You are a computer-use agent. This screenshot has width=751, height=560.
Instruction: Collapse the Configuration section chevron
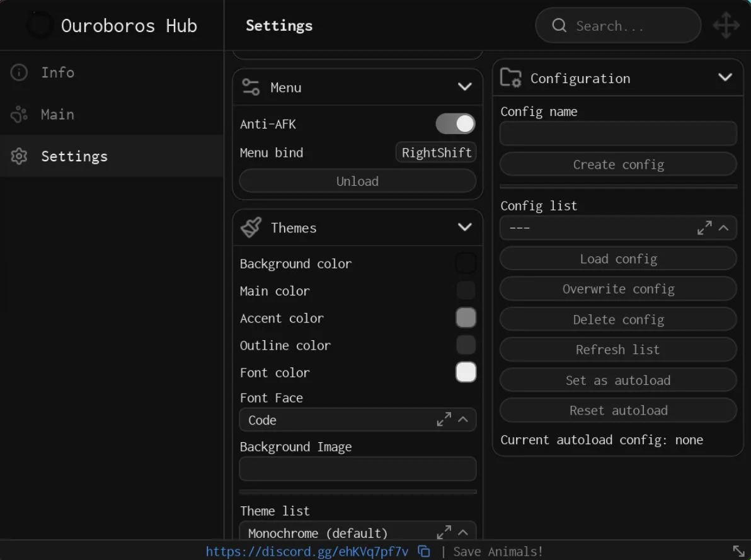pyautogui.click(x=725, y=77)
